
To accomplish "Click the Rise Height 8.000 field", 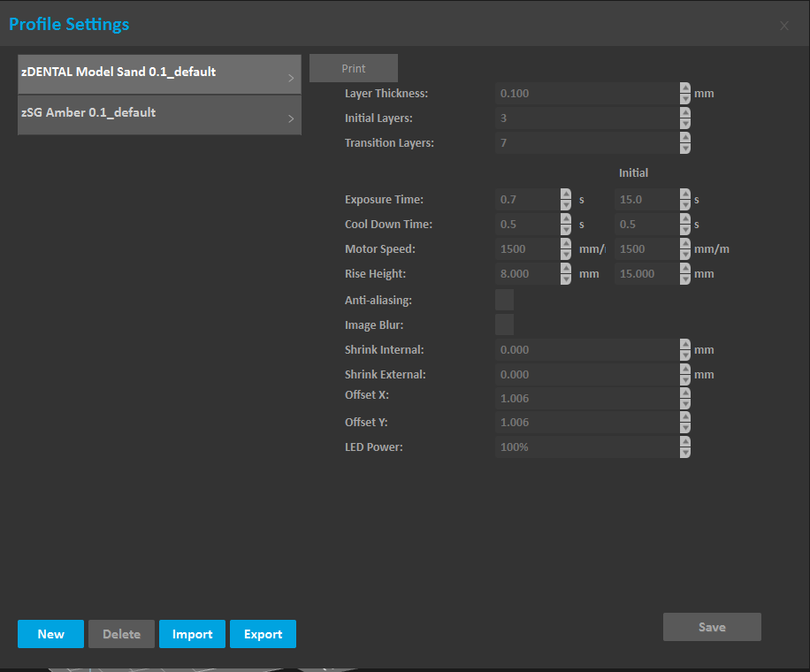I will [x=527, y=274].
